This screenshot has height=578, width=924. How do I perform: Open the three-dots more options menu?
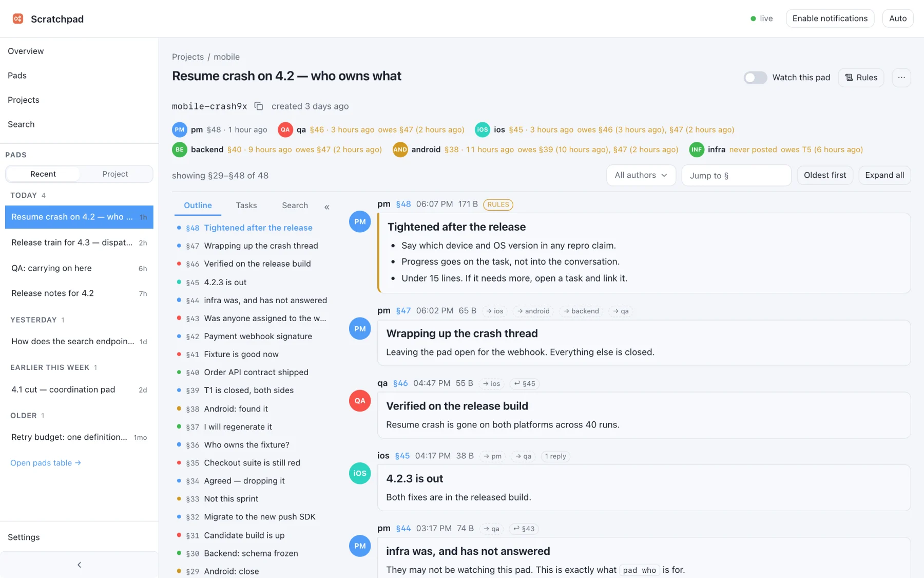click(x=901, y=78)
